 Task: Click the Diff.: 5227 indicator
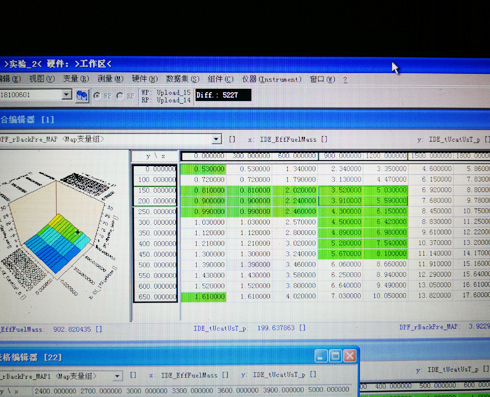tap(223, 95)
